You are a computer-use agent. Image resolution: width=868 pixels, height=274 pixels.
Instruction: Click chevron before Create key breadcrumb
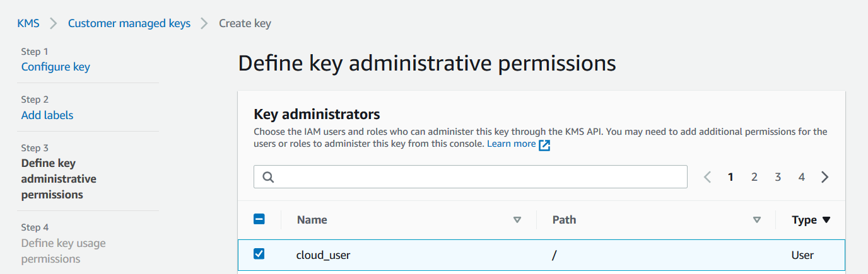(204, 23)
